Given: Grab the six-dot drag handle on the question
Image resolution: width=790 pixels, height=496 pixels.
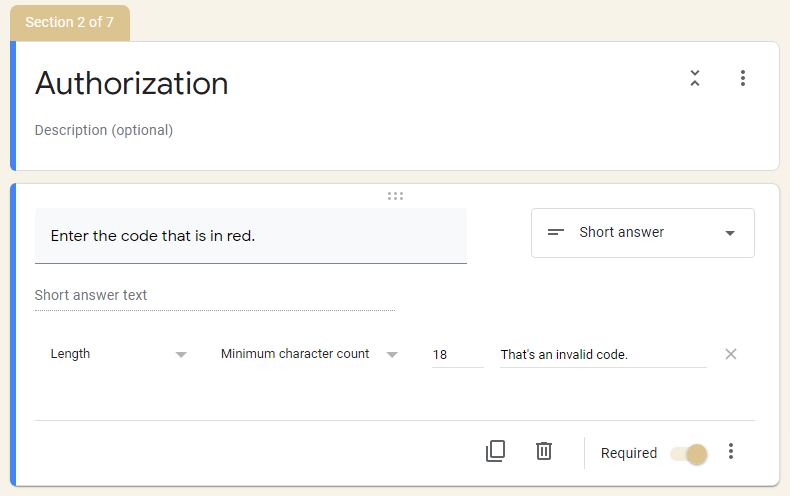Looking at the screenshot, I should pos(396,196).
